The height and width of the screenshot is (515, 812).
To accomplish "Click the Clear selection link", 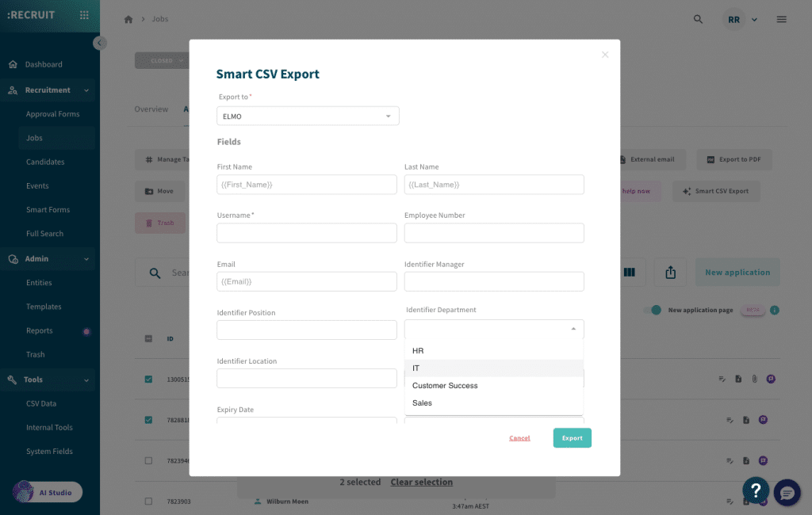I will coord(421,482).
